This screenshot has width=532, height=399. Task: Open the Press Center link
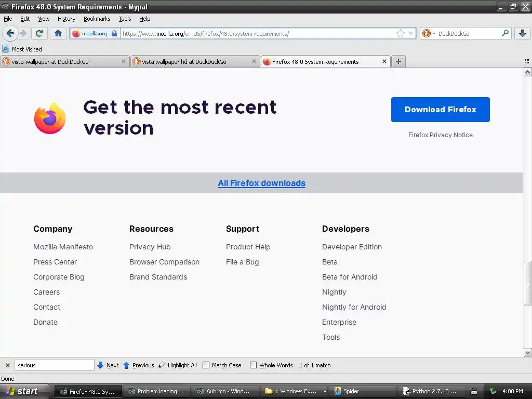click(55, 262)
